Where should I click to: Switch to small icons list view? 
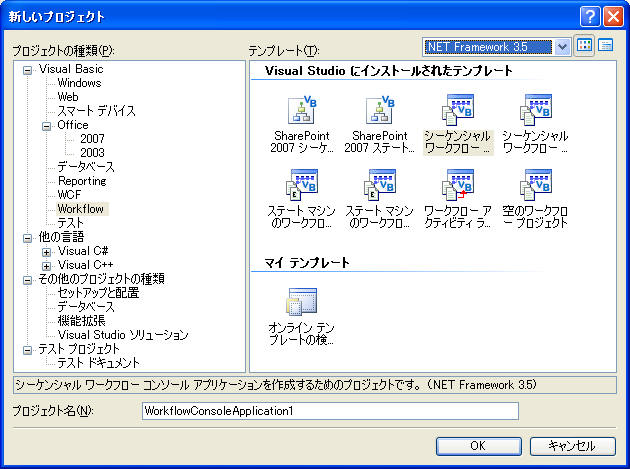coord(605,45)
